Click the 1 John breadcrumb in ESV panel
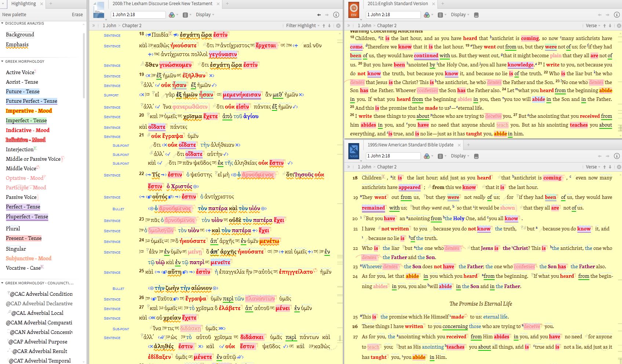The image size is (622, 364). pyautogui.click(x=364, y=25)
